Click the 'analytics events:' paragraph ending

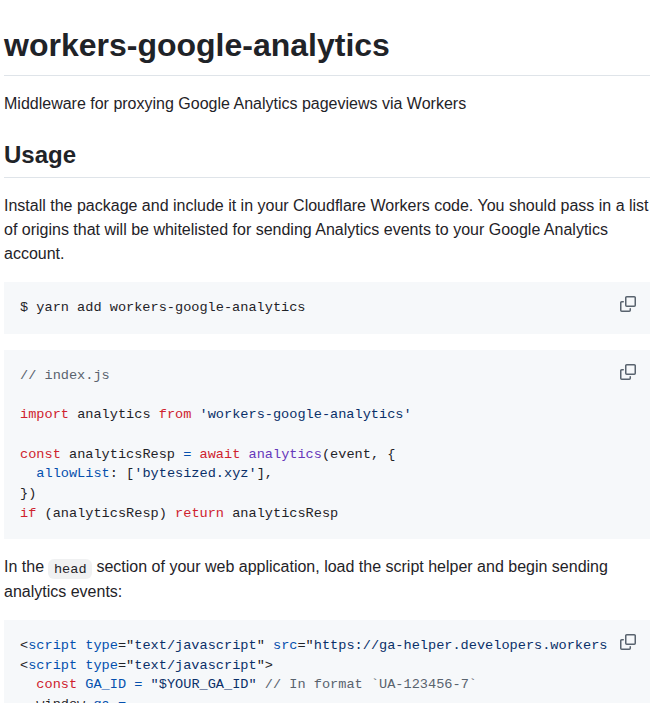[63, 592]
